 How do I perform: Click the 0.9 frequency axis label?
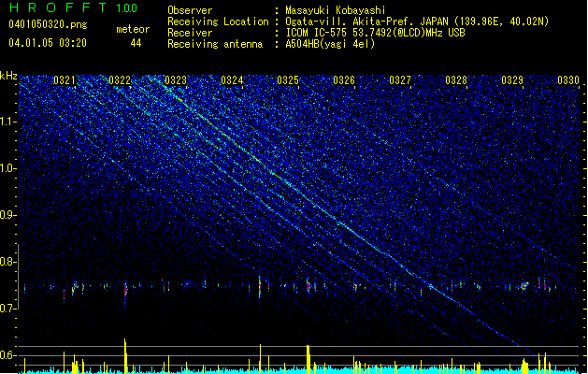(x=8, y=215)
